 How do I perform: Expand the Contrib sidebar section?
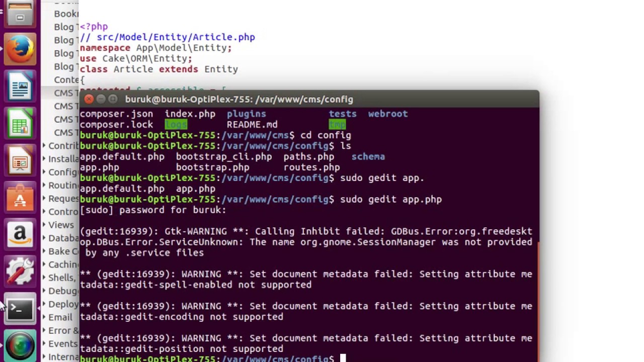tap(44, 146)
